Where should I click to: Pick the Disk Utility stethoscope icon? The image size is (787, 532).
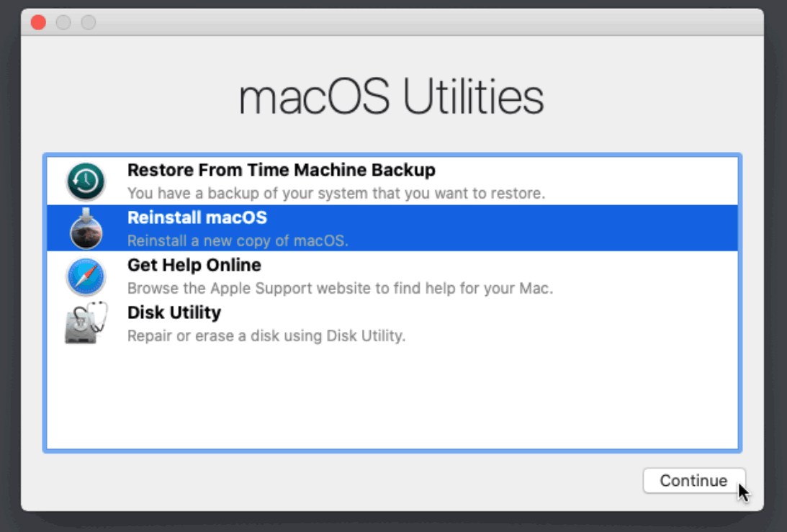[86, 323]
